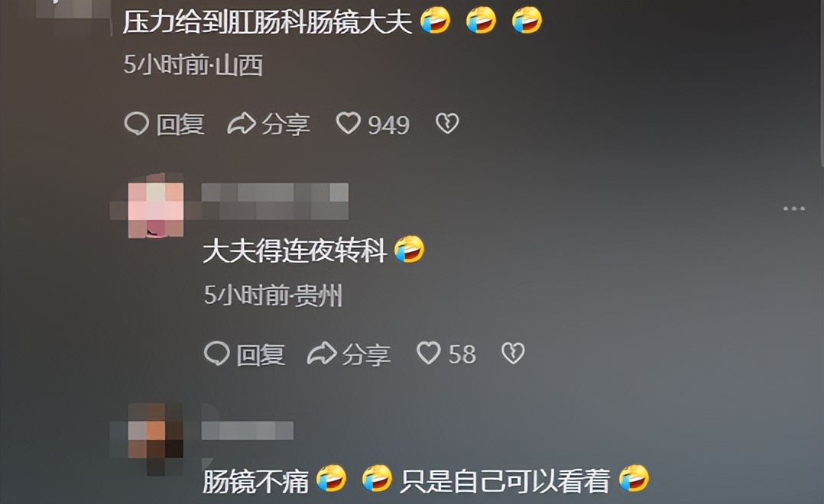Open pink pixelated user avatar
824x504 pixels.
tap(156, 205)
